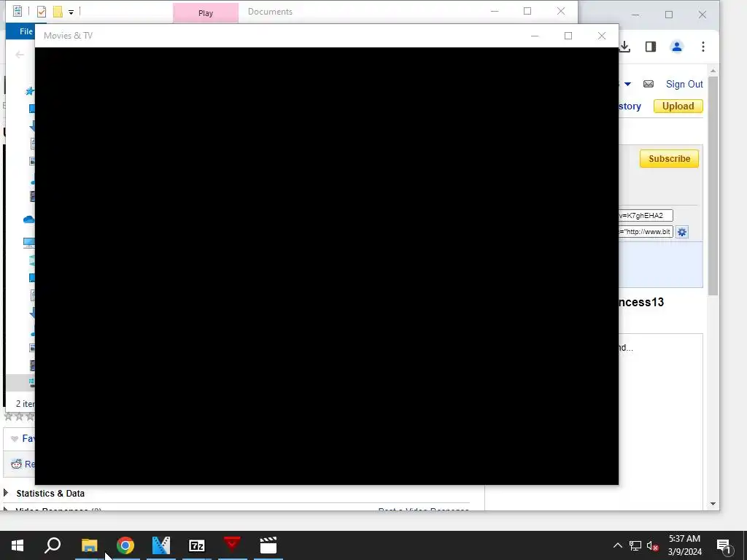Click the yellow New Folder icon in File Explorer's title bar
The width and height of the screenshot is (747, 560).
click(58, 11)
